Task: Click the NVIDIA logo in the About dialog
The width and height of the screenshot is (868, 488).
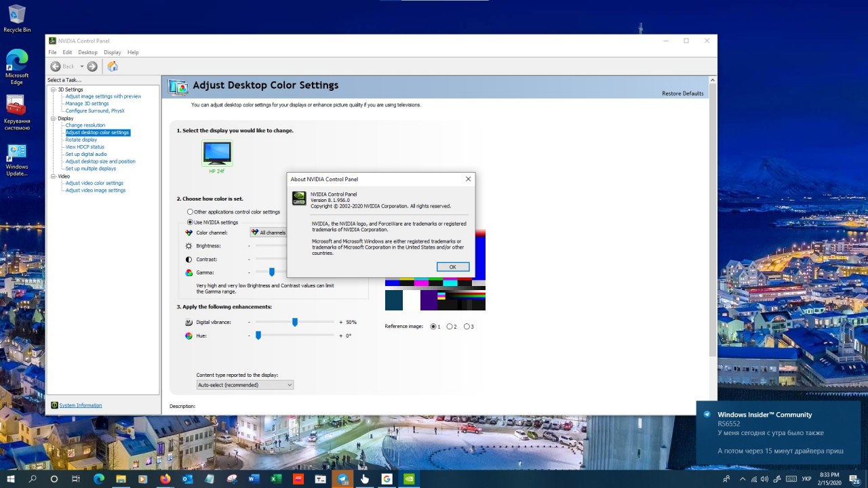Action: 298,198
